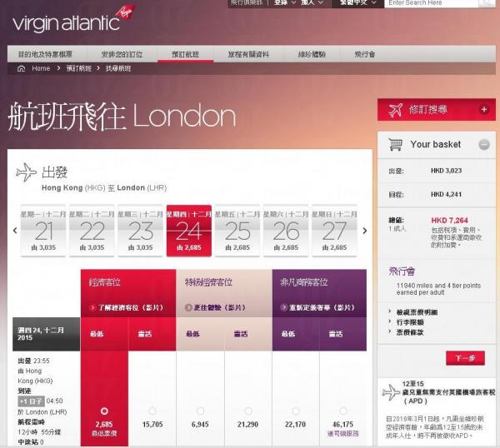The image size is (500, 448).
Task: Click the Home breadcrumb link
Action: tap(41, 68)
